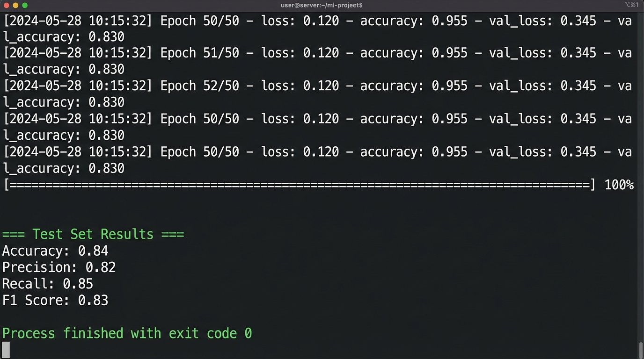Viewport: 644px width, 359px height.
Task: Click the '=== Test Set Results ===' heading
Action: click(93, 234)
